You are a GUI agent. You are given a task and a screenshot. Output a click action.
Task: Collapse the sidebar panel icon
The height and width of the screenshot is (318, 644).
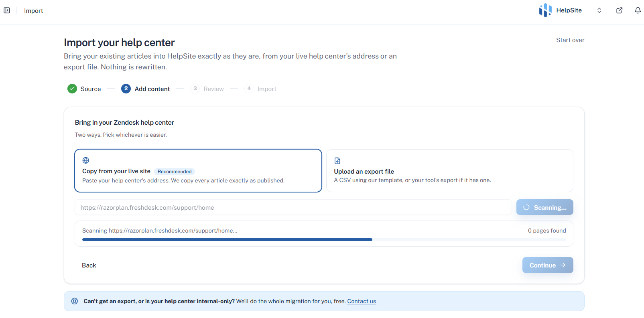click(x=7, y=10)
